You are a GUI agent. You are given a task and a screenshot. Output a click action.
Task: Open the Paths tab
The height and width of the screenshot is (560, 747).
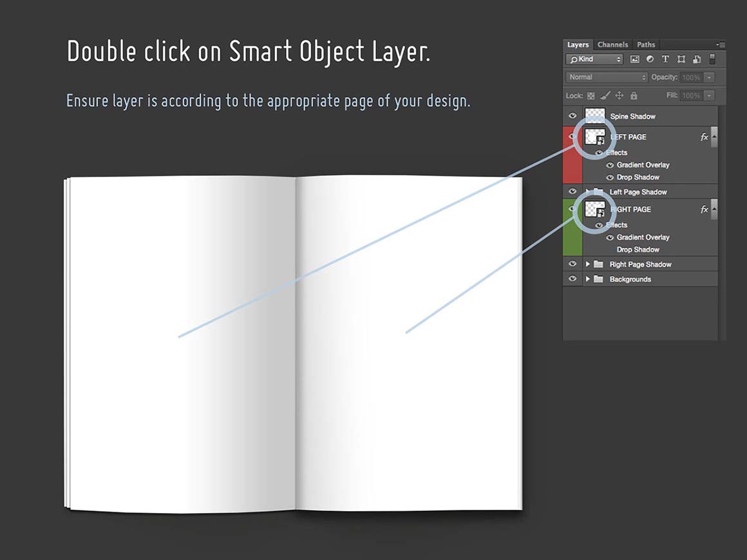(x=646, y=44)
